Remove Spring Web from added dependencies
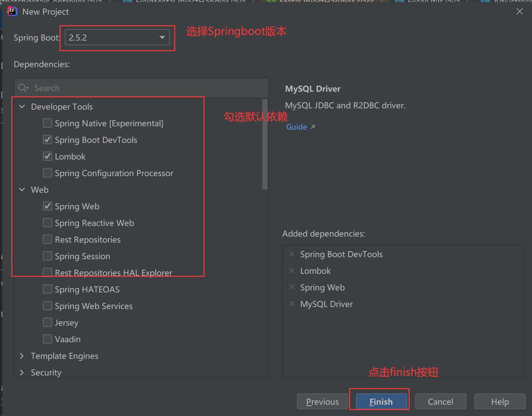 (x=292, y=287)
